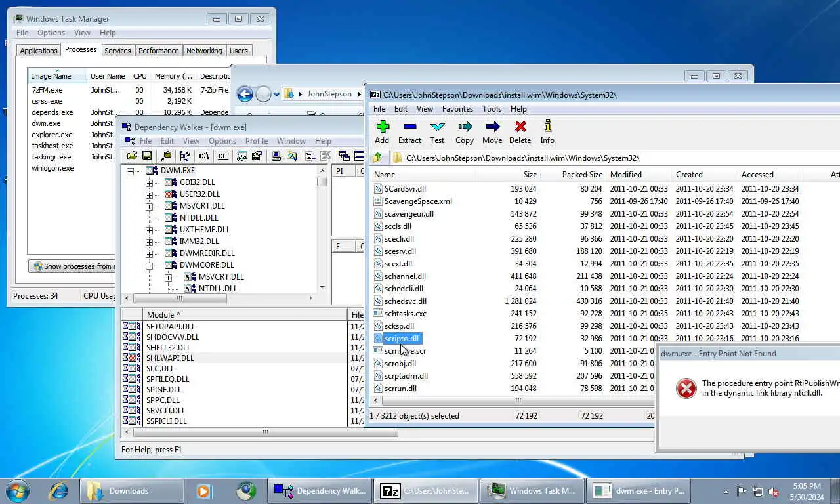Image resolution: width=840 pixels, height=504 pixels.
Task: Expand the top-level MSVCRT.DLL tree node
Action: (x=149, y=206)
